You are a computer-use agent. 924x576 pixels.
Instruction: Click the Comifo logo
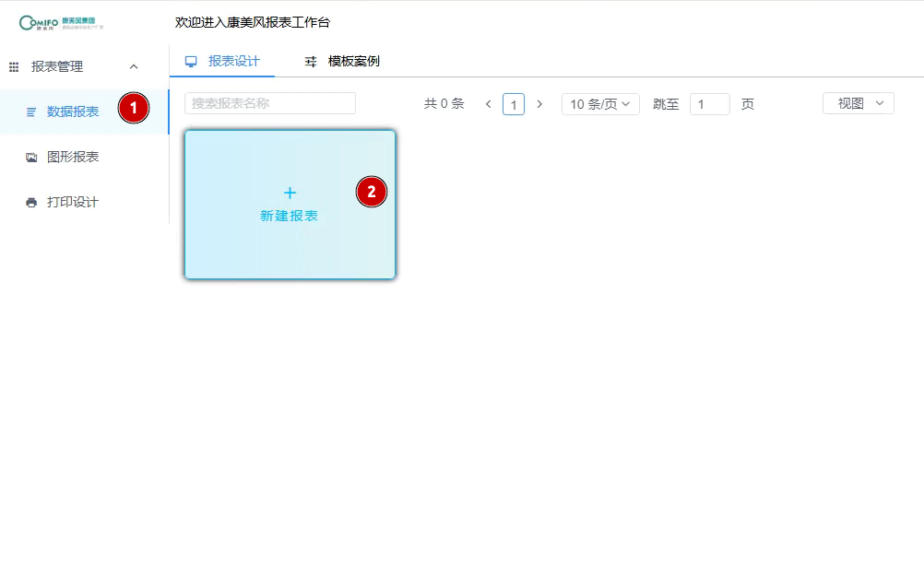coord(61,22)
